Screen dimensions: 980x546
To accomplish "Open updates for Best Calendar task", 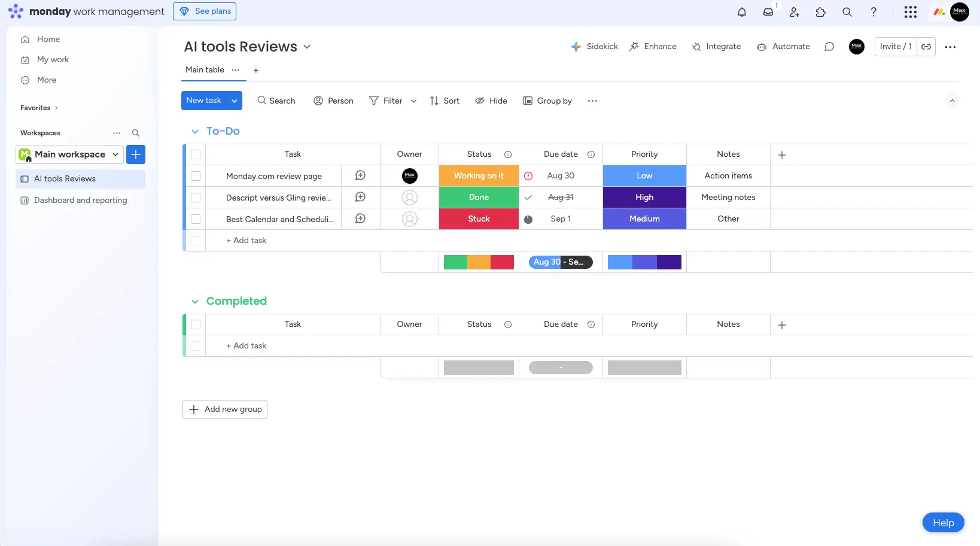I will [x=360, y=219].
